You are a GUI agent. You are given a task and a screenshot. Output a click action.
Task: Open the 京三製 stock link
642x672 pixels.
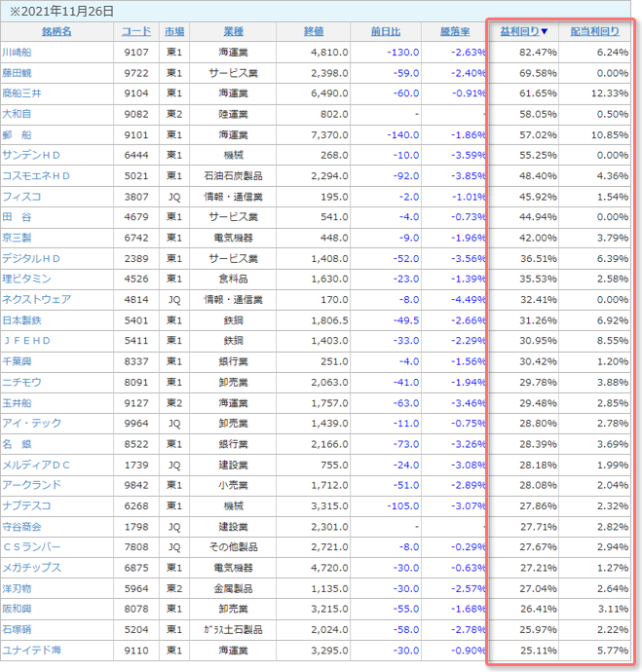17,238
